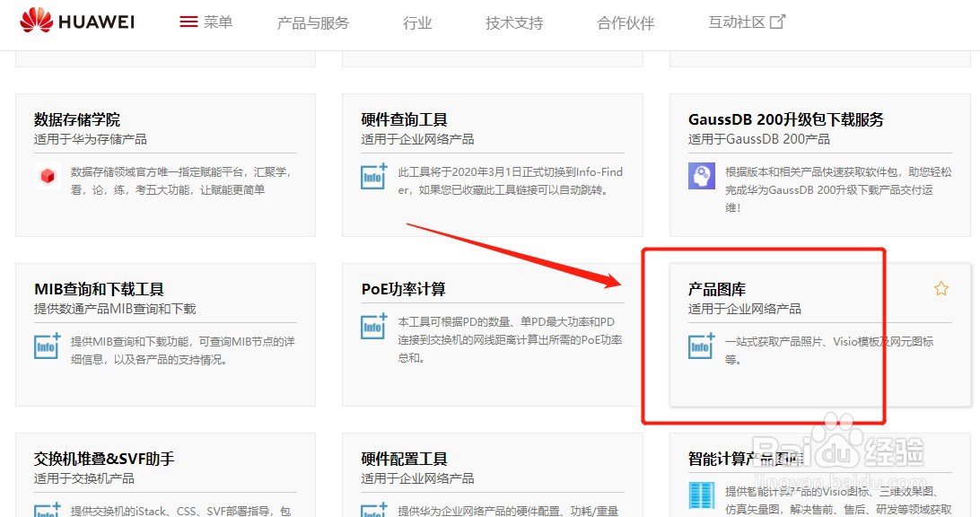Open the PoE功率计算 card title
Viewport: 980px width, 517px height.
click(404, 289)
